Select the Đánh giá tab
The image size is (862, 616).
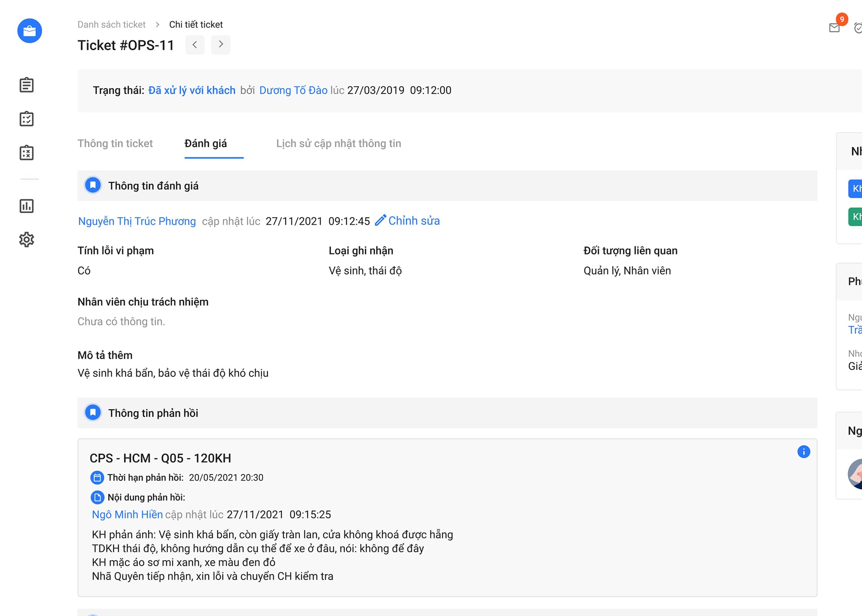[x=206, y=144]
